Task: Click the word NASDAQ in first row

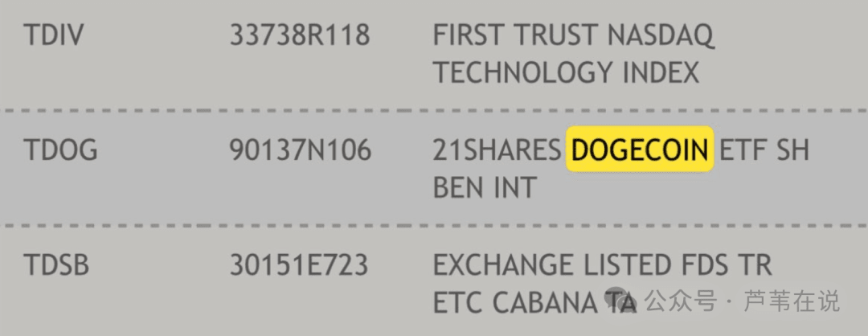Action: point(661,37)
